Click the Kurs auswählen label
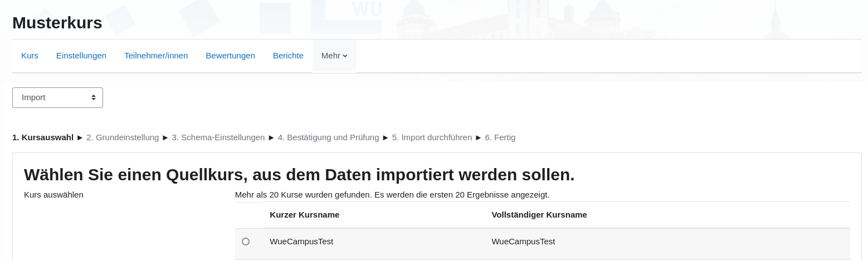The height and width of the screenshot is (261, 868). [x=53, y=195]
